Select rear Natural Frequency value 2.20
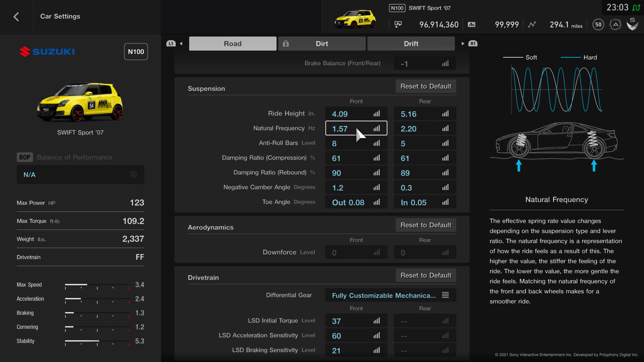This screenshot has width=644, height=362. coord(425,128)
